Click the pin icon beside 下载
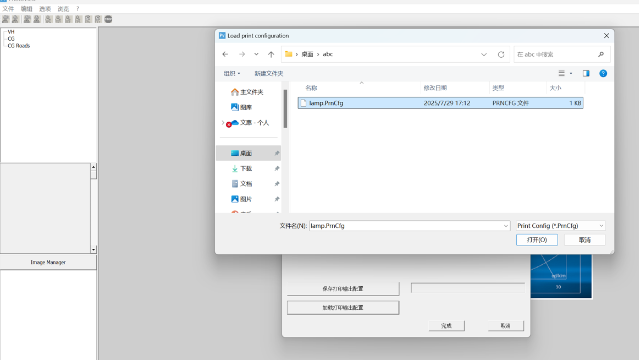Screen dimensions: 640x360 [x=277, y=169]
